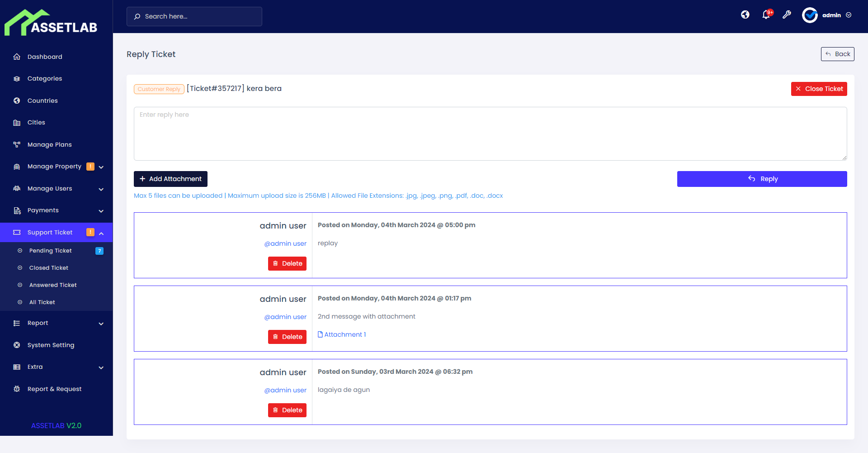Select the Categories sidebar icon
Image resolution: width=868 pixels, height=453 pixels.
coord(17,78)
